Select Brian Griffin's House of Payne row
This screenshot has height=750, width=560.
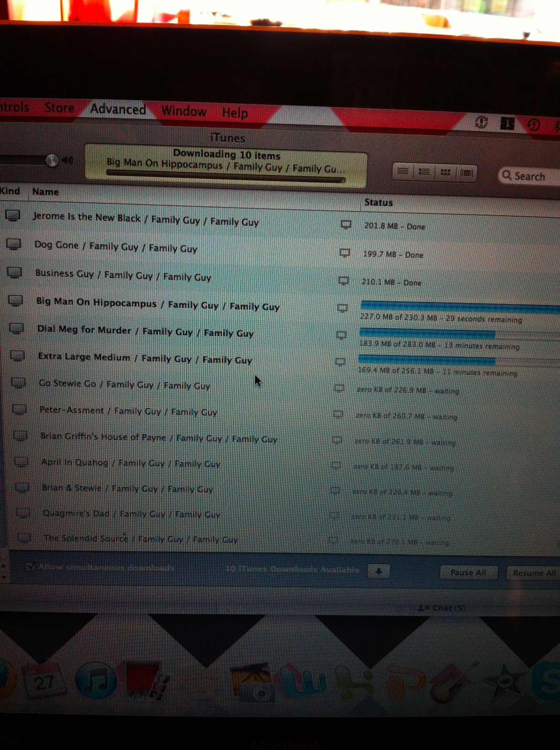[280, 439]
